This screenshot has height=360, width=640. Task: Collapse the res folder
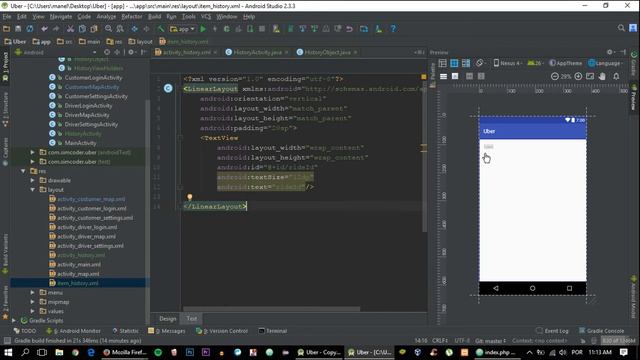pyautogui.click(x=23, y=171)
